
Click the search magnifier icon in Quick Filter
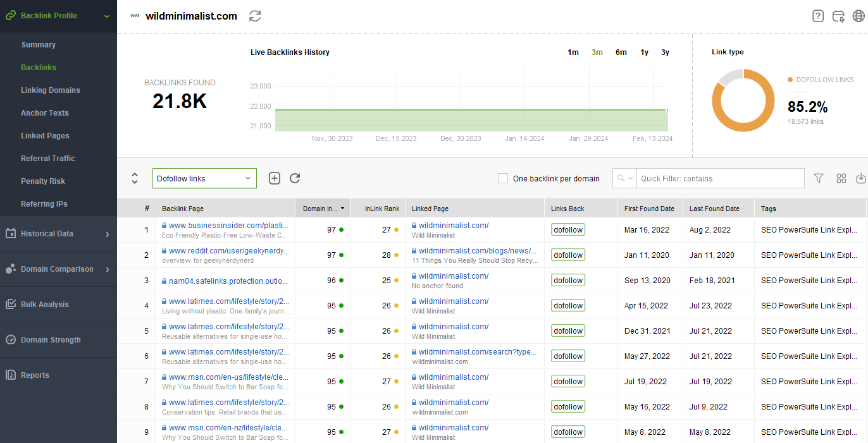[621, 179]
